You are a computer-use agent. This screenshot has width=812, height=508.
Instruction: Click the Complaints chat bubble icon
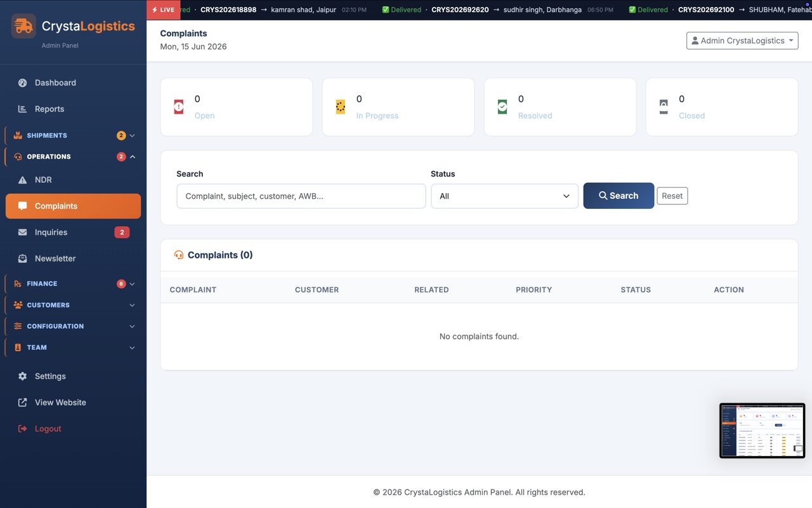(23, 206)
